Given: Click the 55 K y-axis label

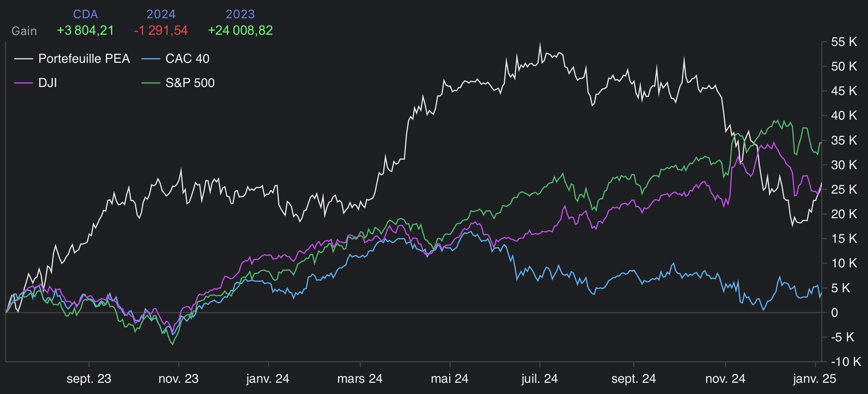Looking at the screenshot, I should pos(844,42).
